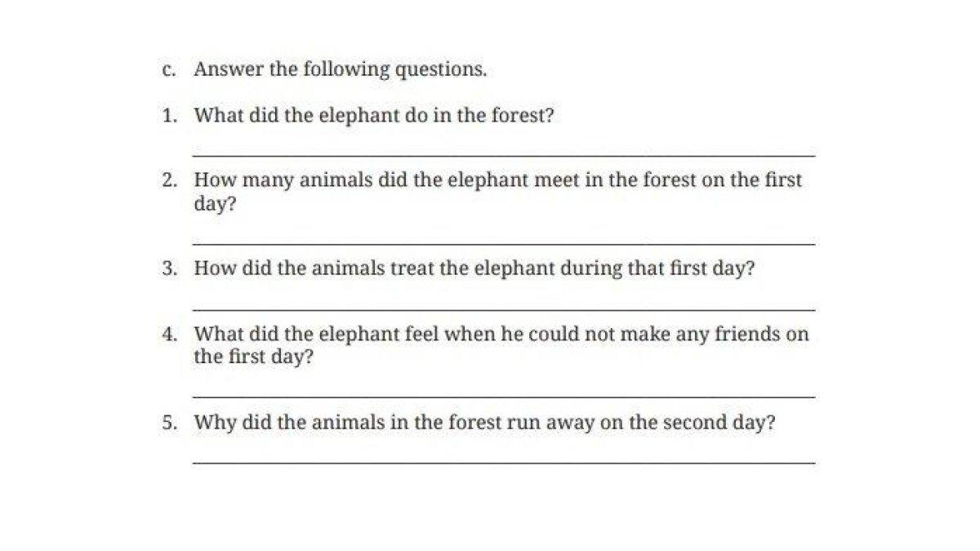The width and height of the screenshot is (980, 551).
Task: Click the question 'How did the animals treat the elephant'
Action: (x=474, y=269)
